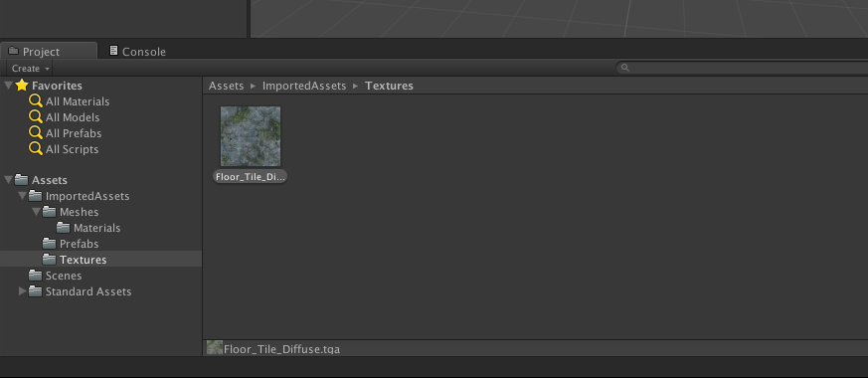Click the Favorites star icon

22,85
